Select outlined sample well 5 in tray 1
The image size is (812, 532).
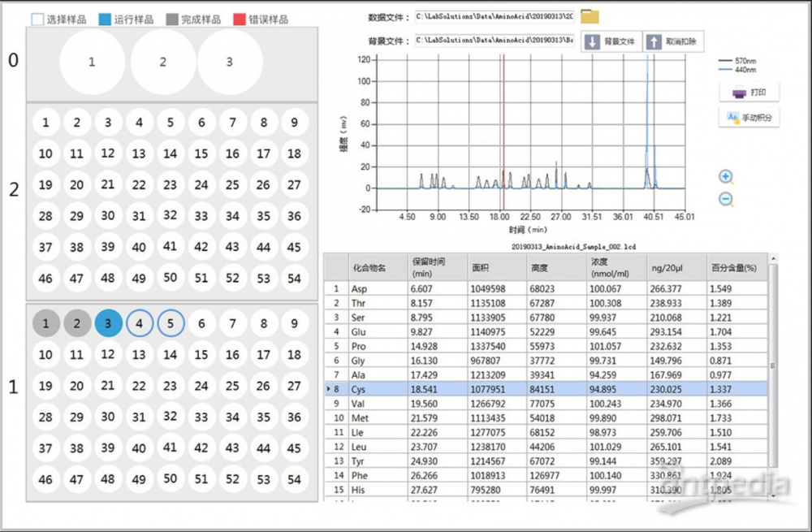tap(171, 323)
